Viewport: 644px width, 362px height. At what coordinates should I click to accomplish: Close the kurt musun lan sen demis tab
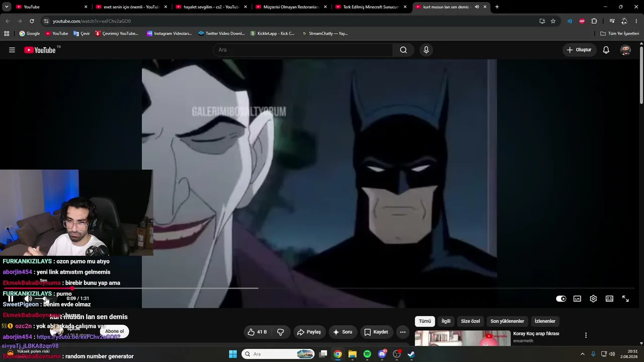click(x=485, y=7)
